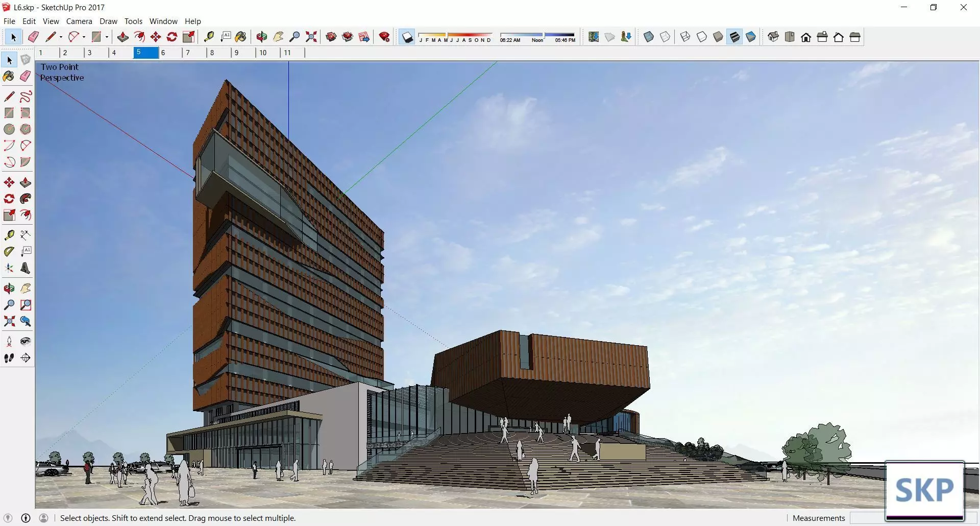Open the View menu
Image resolution: width=980 pixels, height=526 pixels.
pyautogui.click(x=51, y=21)
